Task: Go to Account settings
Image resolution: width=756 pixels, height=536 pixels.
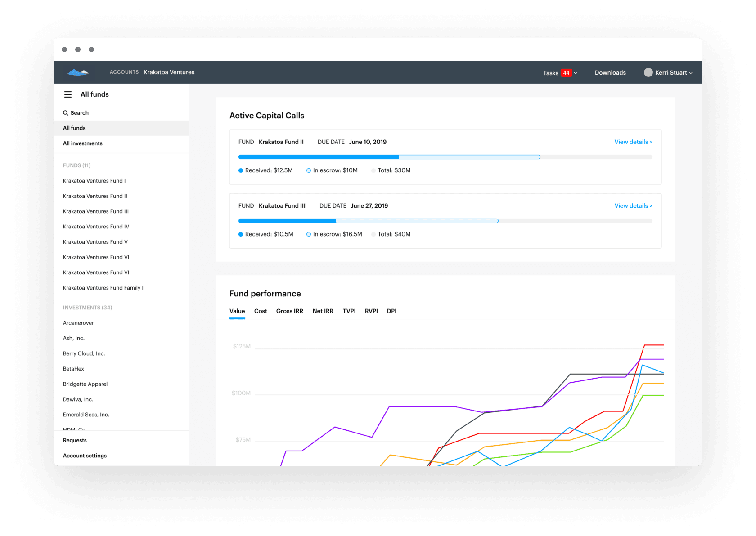Action: 85,456
